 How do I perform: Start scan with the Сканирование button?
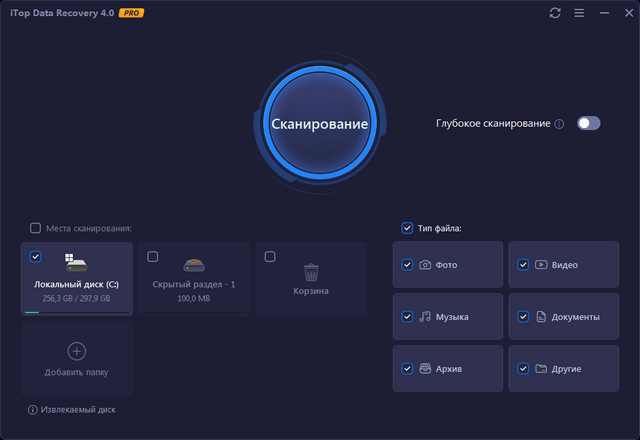pos(320,124)
